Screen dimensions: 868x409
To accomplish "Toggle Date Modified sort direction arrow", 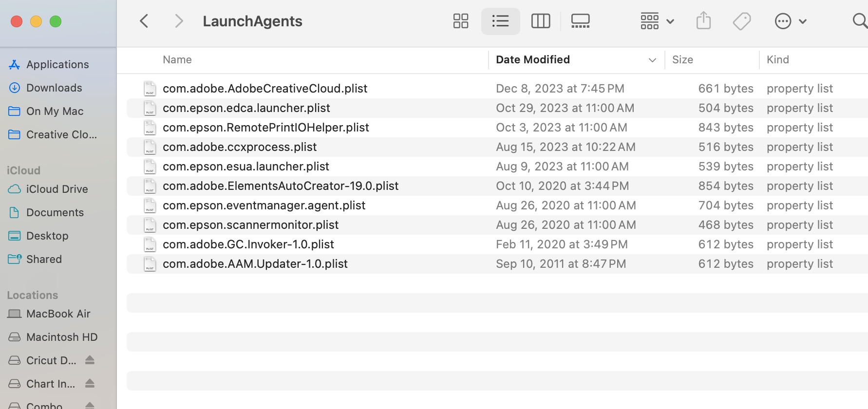I will click(652, 60).
